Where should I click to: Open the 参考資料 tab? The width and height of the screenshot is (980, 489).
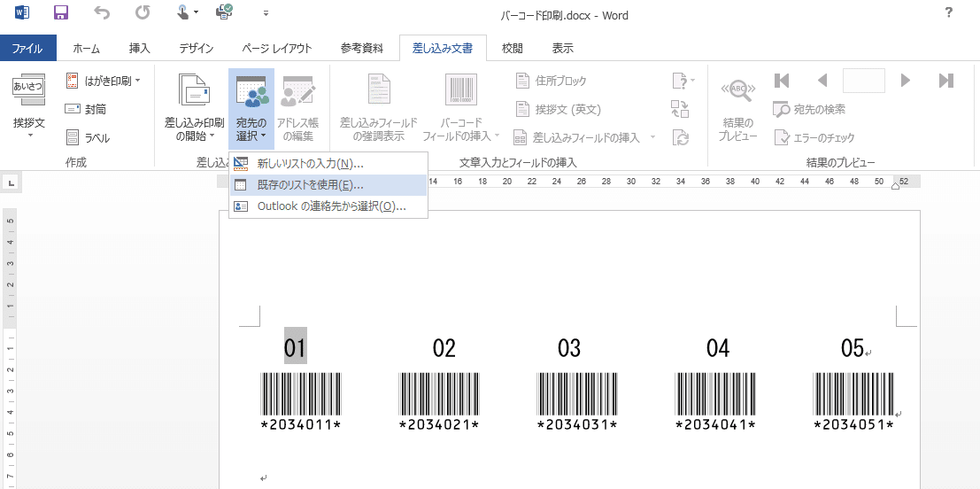pyautogui.click(x=362, y=48)
